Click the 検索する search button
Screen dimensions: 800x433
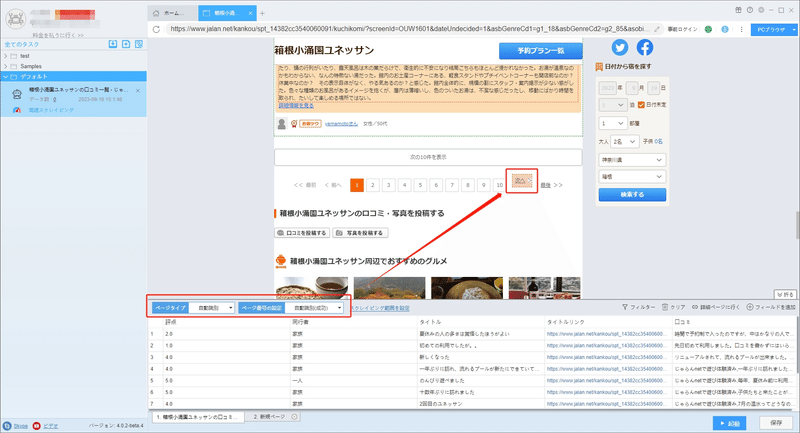click(x=632, y=194)
